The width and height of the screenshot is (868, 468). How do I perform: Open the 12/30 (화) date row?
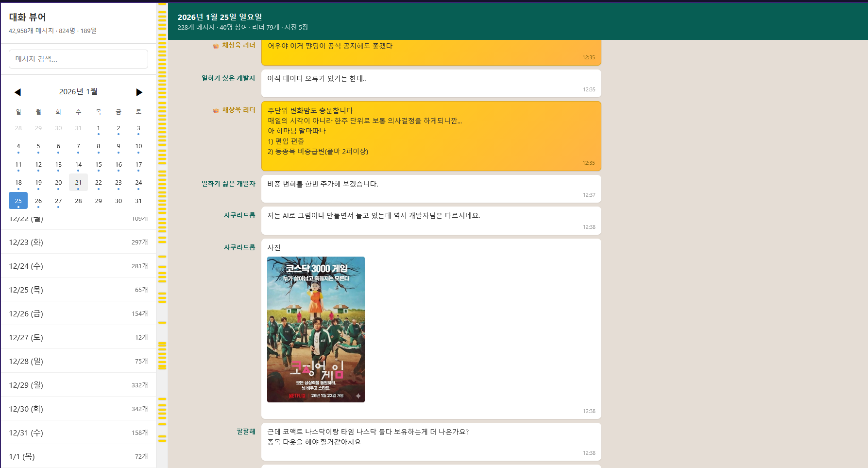coord(78,409)
